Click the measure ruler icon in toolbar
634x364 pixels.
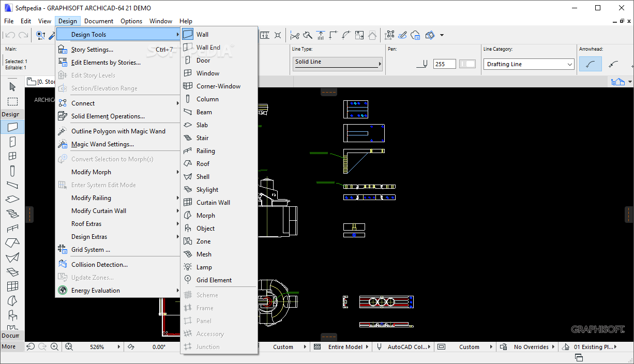[x=265, y=35]
